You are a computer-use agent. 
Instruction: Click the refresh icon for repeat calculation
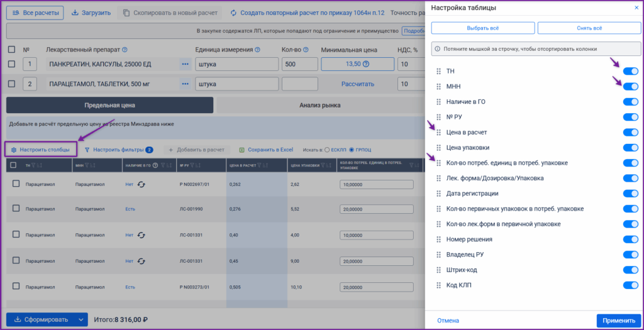234,13
